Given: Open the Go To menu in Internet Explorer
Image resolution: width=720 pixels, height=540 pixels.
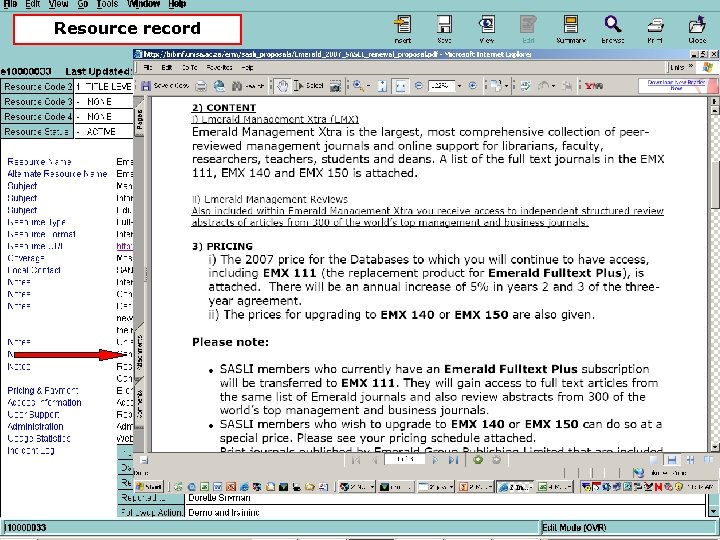Looking at the screenshot, I should click(189, 68).
